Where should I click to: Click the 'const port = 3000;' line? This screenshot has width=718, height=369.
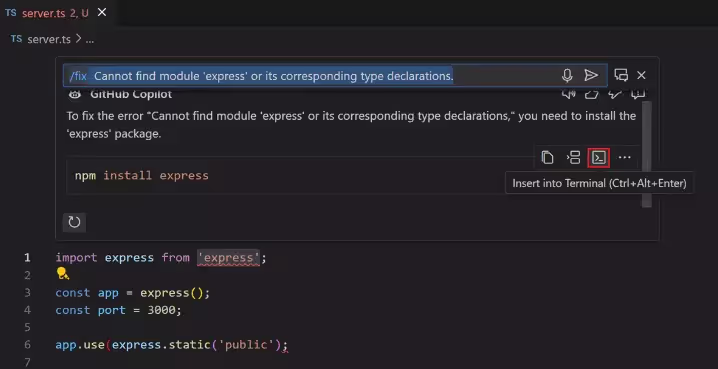119,310
